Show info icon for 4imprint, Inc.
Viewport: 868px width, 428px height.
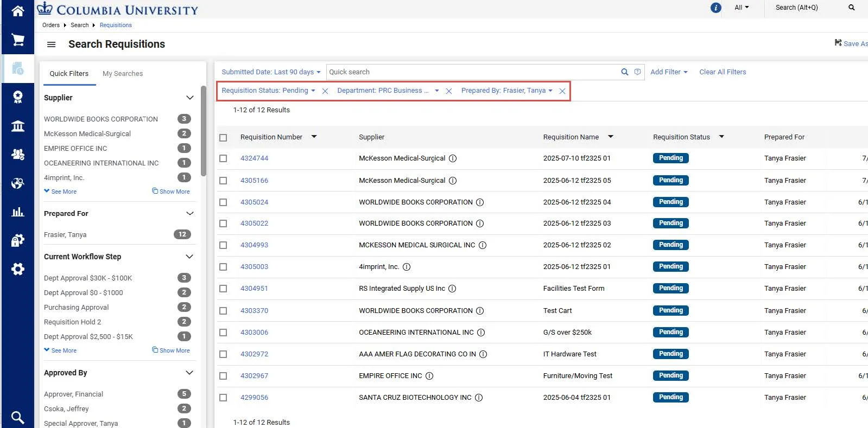tap(407, 267)
